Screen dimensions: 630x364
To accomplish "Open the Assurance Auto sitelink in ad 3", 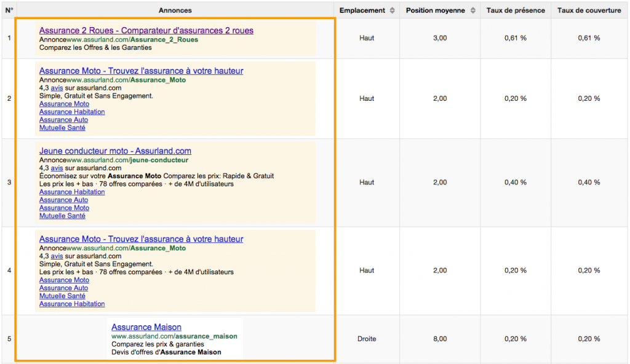I will (x=63, y=200).
